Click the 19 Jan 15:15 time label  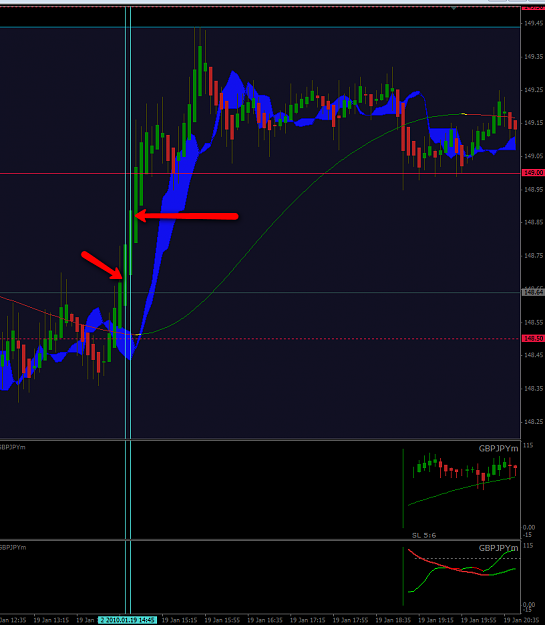pyautogui.click(x=179, y=621)
